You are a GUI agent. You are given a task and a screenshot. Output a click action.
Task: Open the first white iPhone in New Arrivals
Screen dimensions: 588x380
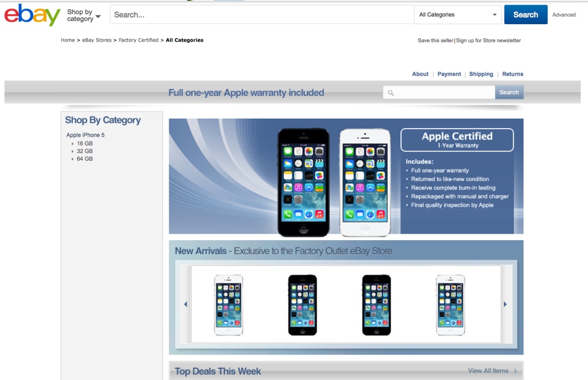228,305
